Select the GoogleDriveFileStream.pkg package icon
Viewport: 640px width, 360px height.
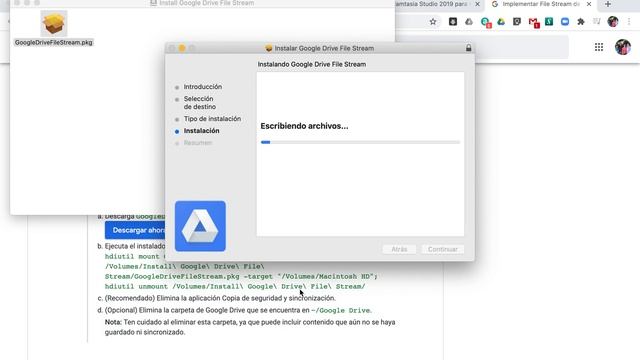[53, 24]
